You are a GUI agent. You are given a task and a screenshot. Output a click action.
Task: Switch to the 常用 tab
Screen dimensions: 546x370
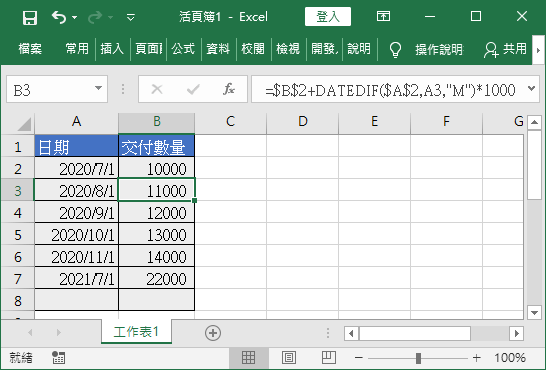[77, 49]
